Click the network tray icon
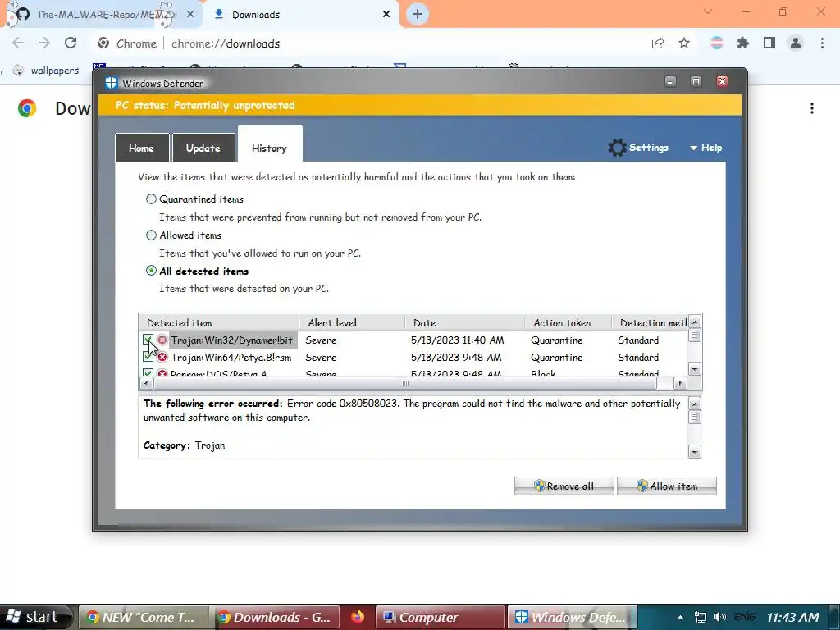Viewport: 840px width, 630px height. pyautogui.click(x=701, y=617)
